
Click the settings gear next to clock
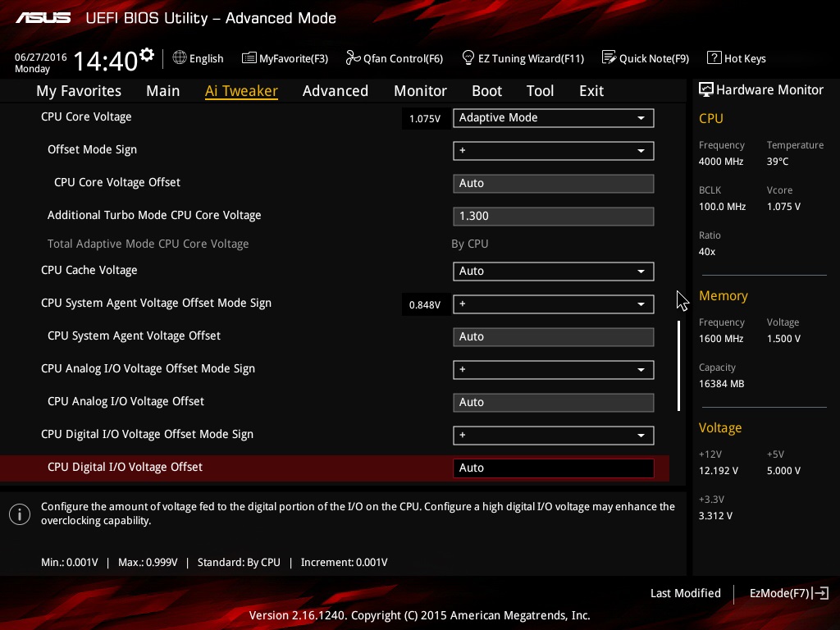tap(147, 54)
